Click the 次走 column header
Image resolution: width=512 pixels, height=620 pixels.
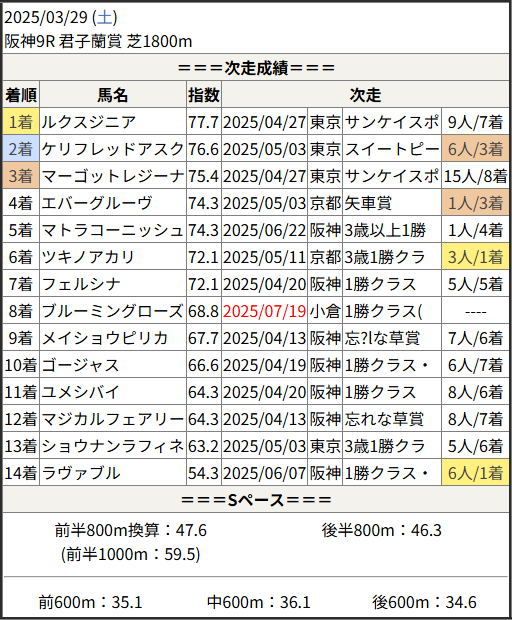click(x=365, y=95)
